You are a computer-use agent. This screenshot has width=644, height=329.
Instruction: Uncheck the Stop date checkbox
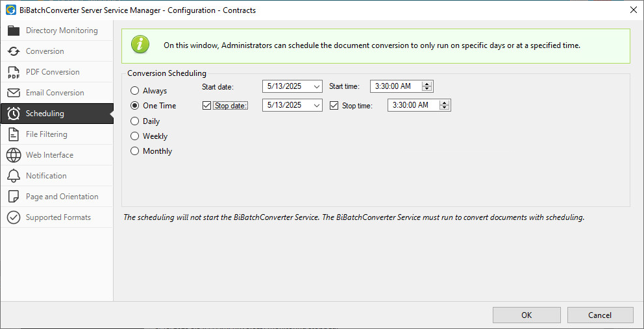207,106
